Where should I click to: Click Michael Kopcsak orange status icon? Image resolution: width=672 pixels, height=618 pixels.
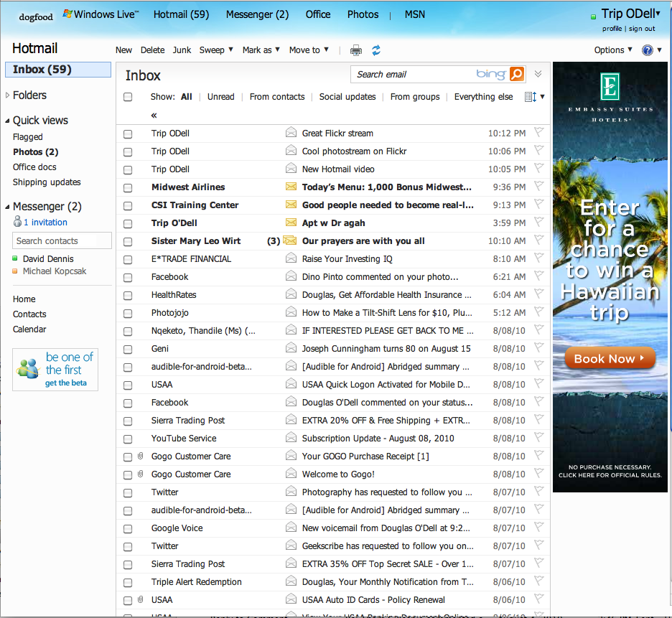tap(14, 271)
